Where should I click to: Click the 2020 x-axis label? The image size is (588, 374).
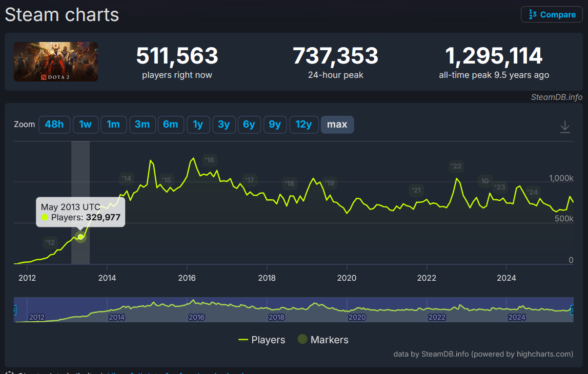(x=347, y=278)
